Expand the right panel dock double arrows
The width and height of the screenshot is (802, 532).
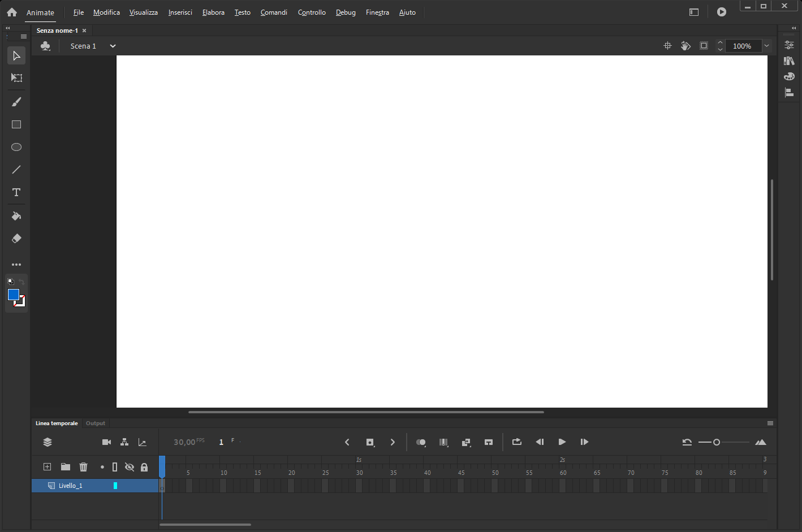[794, 28]
